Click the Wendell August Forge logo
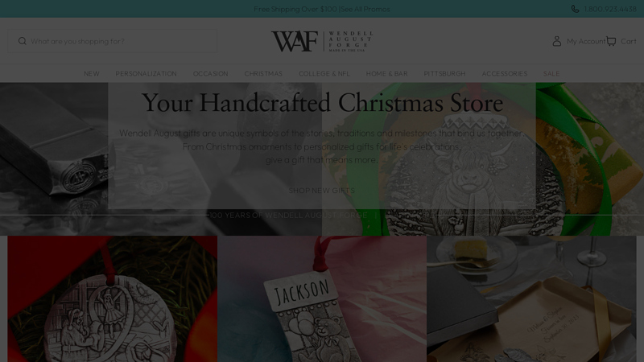 click(322, 41)
